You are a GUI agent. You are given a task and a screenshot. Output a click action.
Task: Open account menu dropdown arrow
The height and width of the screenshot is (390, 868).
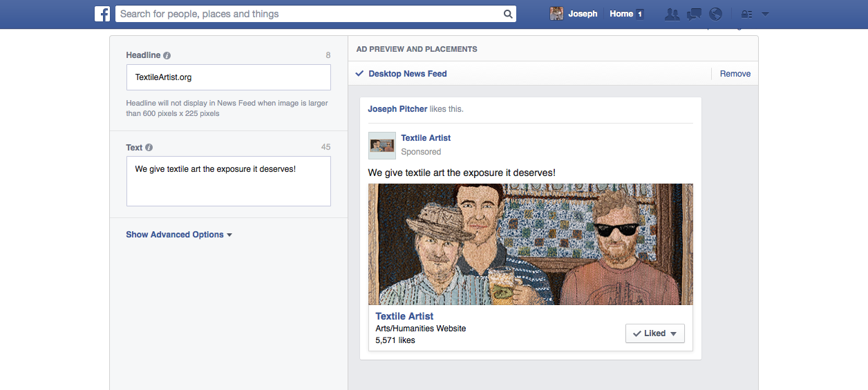(765, 14)
